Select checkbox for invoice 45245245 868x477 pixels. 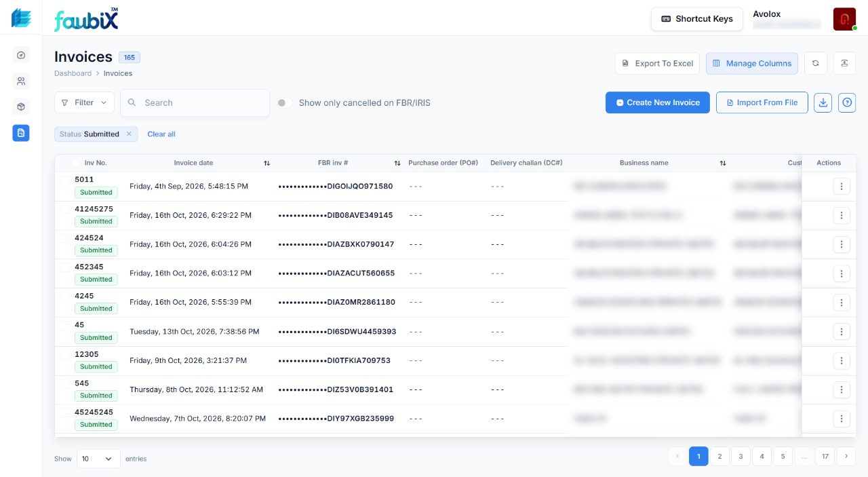coord(65,412)
